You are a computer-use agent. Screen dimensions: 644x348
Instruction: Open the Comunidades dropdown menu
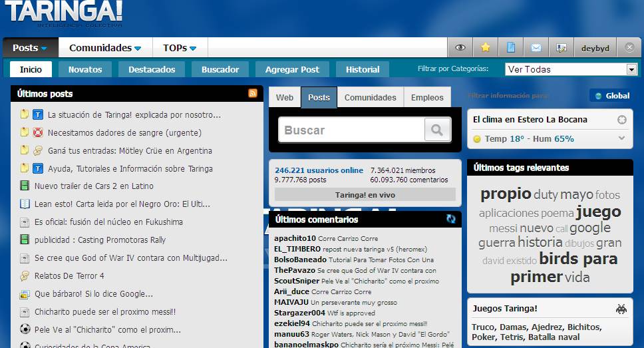coord(105,48)
